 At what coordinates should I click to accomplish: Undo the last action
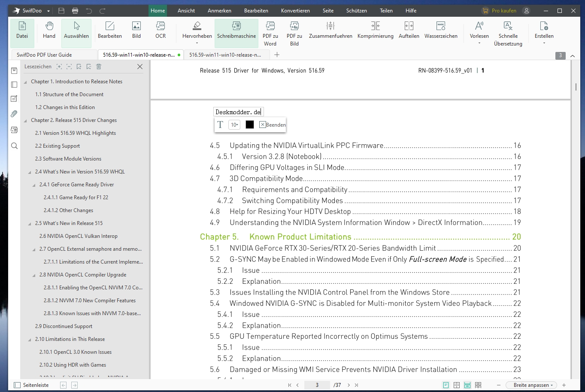coord(89,11)
